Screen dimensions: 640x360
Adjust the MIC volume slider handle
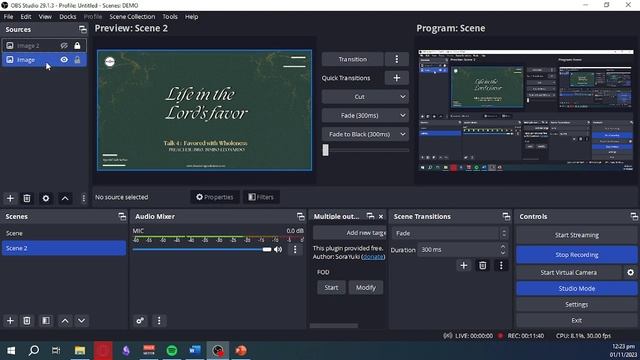click(267, 249)
